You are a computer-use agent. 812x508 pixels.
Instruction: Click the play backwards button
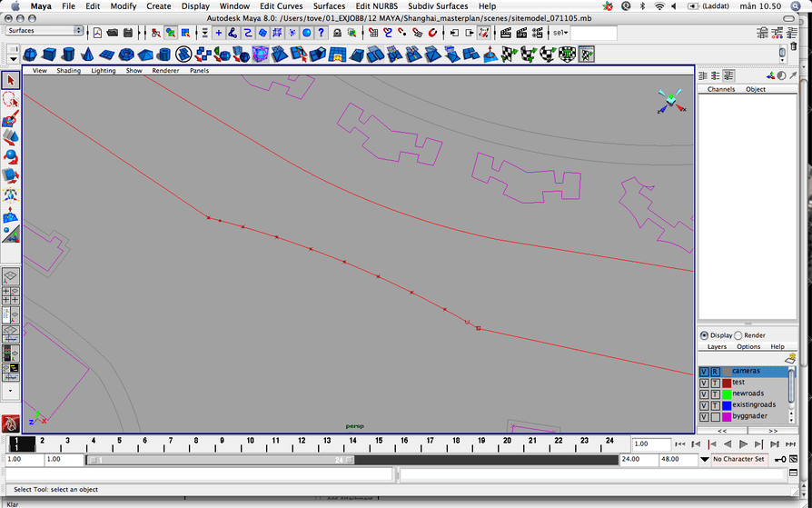click(x=728, y=444)
